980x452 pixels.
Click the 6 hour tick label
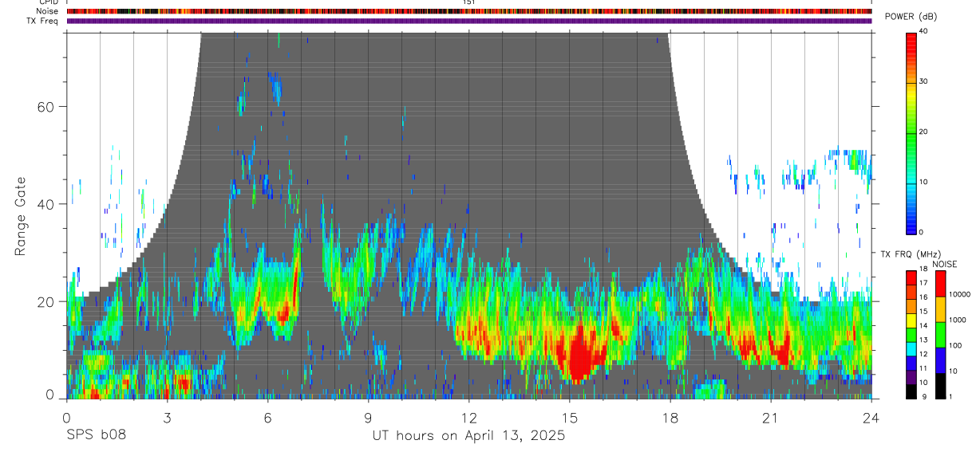267,417
